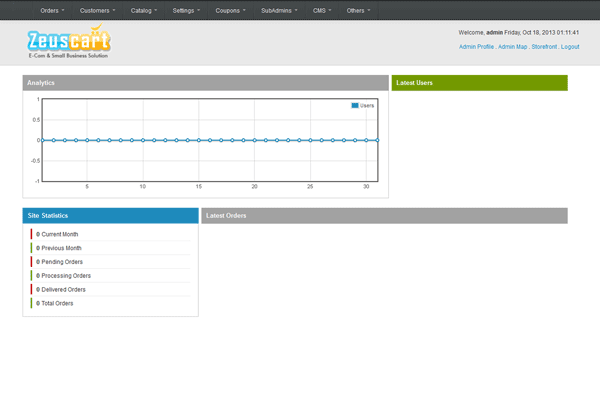Open the Orders dropdown menu
This screenshot has height=400, width=600.
pyautogui.click(x=53, y=11)
